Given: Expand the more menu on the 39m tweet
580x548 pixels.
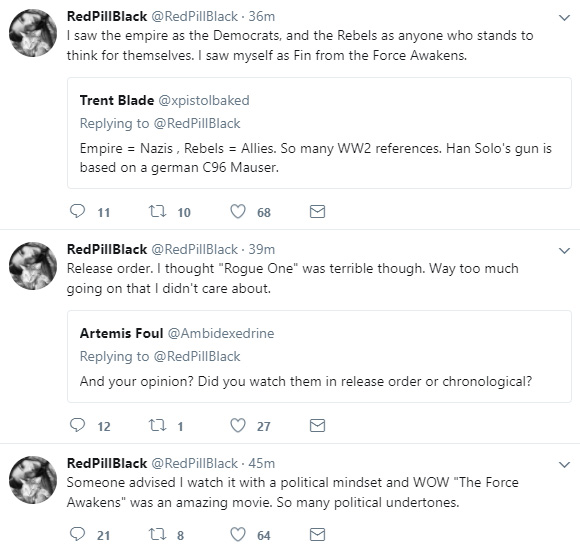Looking at the screenshot, I should tap(564, 251).
